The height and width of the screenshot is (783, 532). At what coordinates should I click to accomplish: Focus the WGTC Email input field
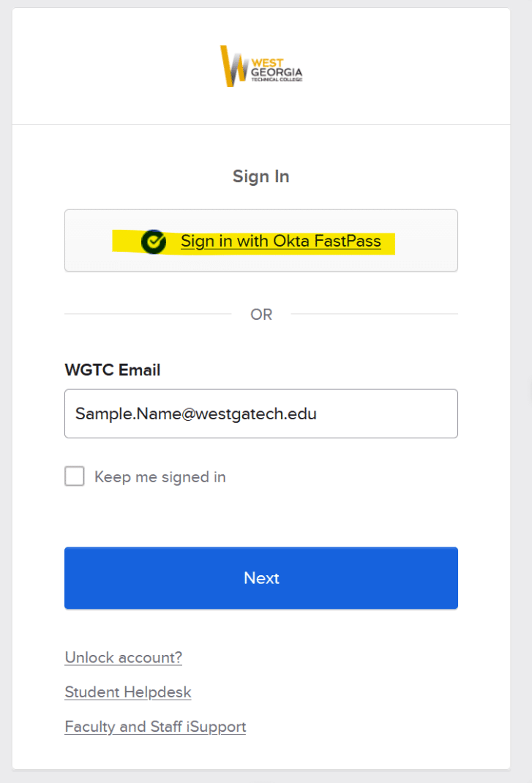coord(261,413)
